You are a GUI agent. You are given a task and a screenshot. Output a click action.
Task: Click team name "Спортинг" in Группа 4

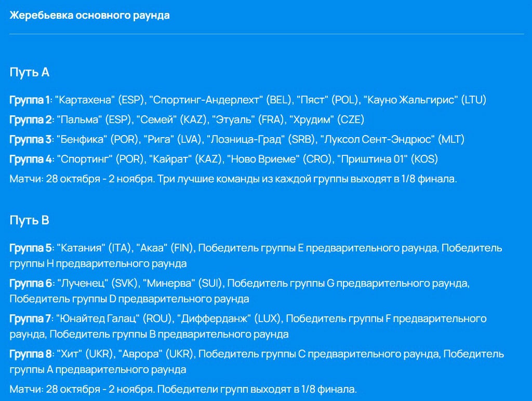point(85,159)
